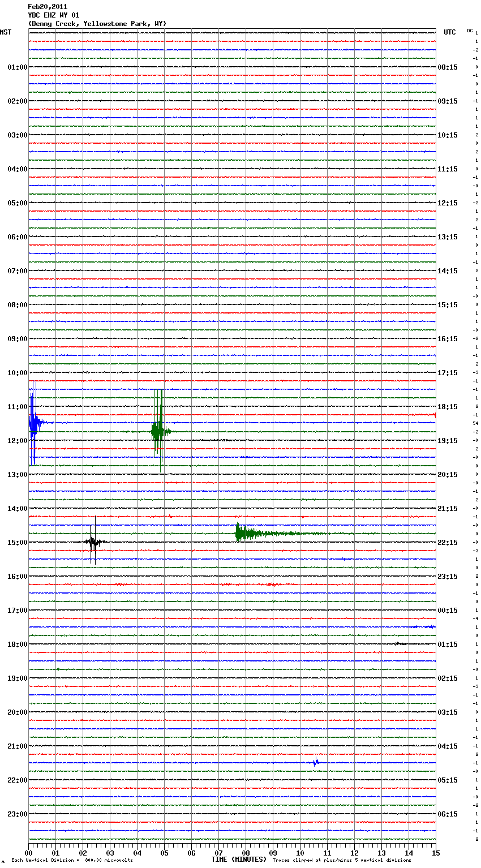Select the 11:00 MST time label
Image resolution: width=481 pixels, height=868 pixels.
point(18,407)
